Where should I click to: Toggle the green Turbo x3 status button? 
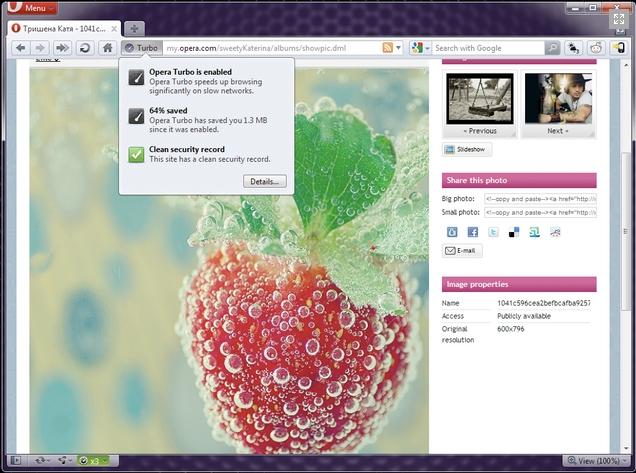click(90, 460)
